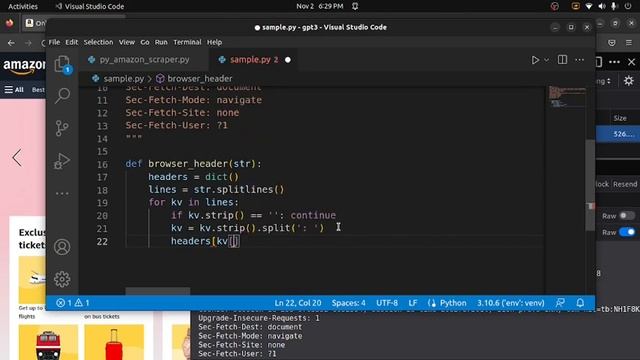Viewport: 640px width, 360px height.
Task: Click line 16 def browser_header code
Action: point(193,164)
